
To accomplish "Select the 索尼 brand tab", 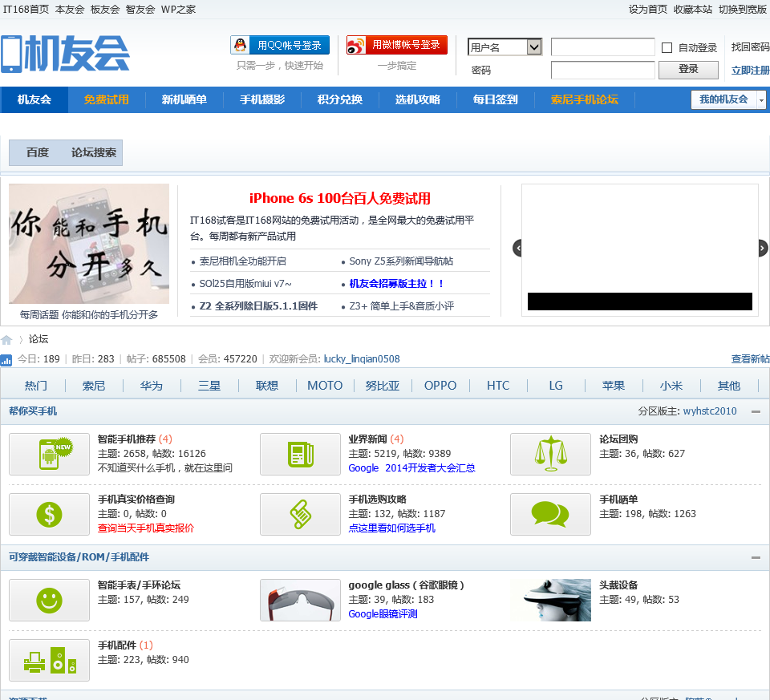I will point(94,386).
